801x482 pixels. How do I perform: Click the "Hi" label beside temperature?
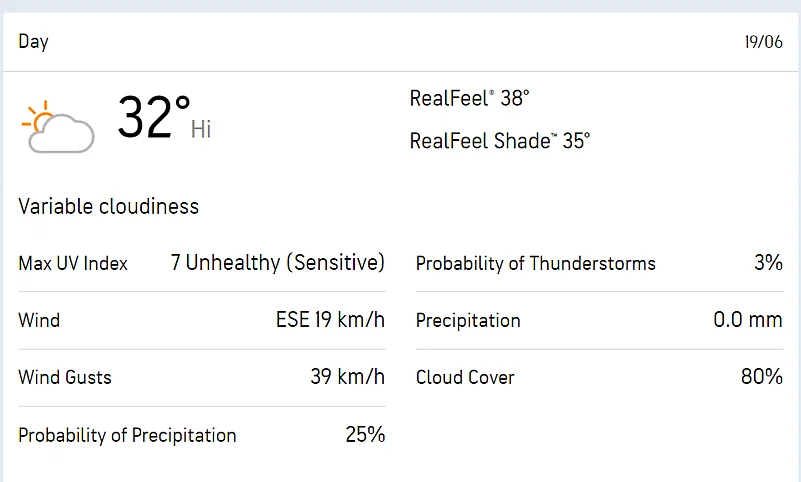[x=201, y=129]
